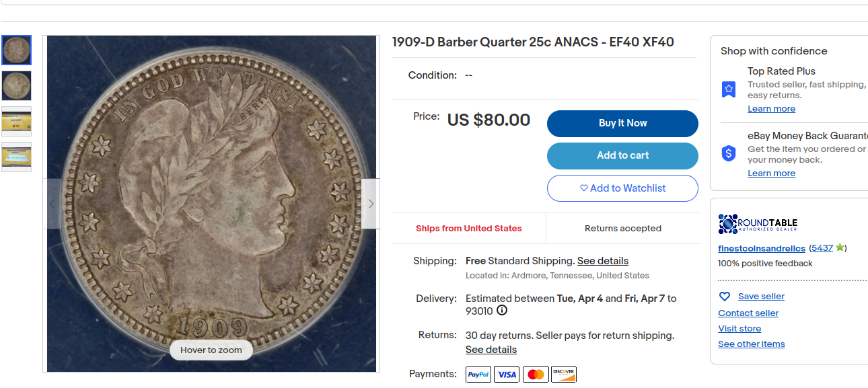Select the second coin reverse thumbnail
868x388 pixels.
(17, 85)
